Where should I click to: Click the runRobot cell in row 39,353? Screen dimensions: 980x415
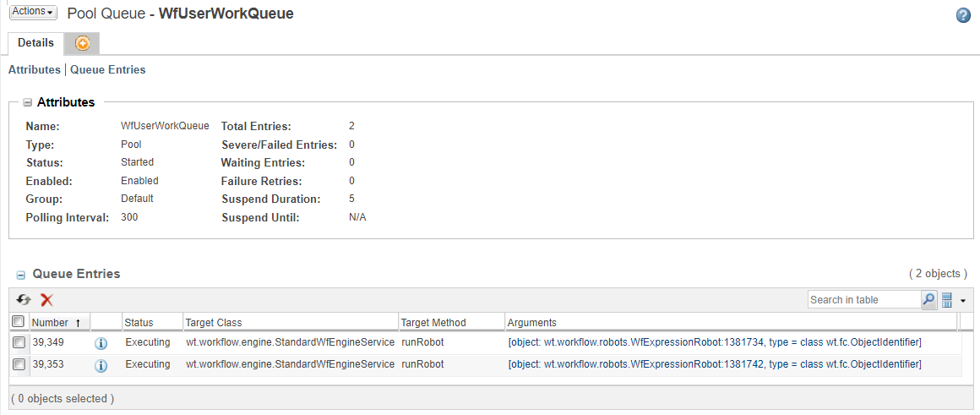422,363
